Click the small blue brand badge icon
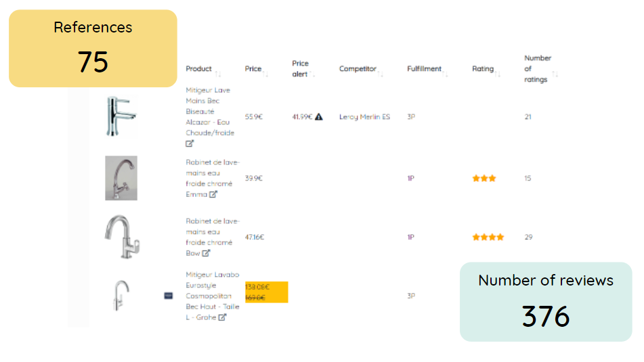 [169, 296]
